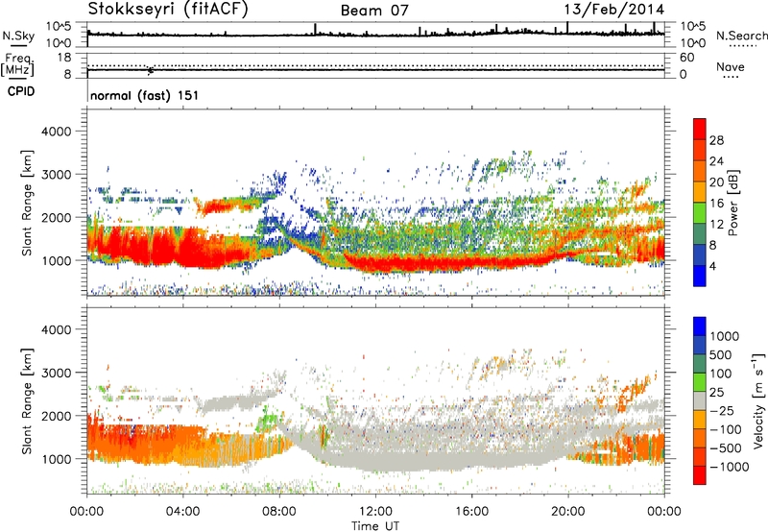Click the light green segment of the Power colorbar
The width and height of the screenshot is (768, 532).
coord(700,213)
